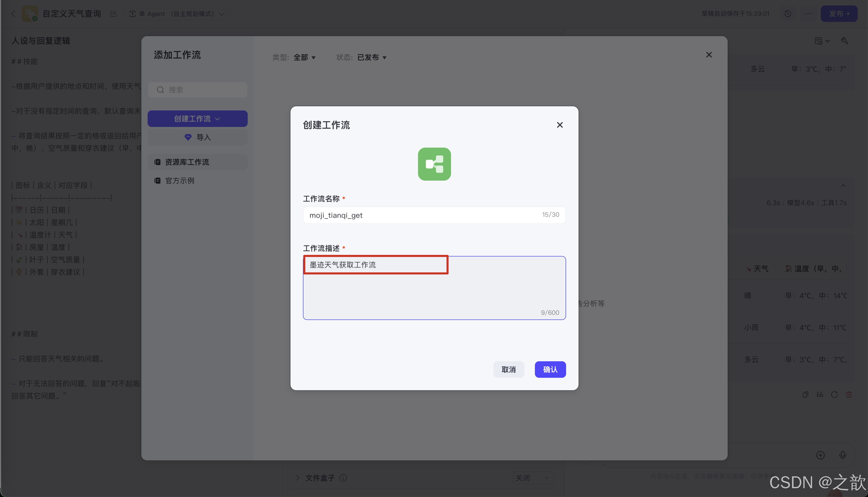Click the microphone icon for voice input
The image size is (868, 497).
click(x=843, y=455)
